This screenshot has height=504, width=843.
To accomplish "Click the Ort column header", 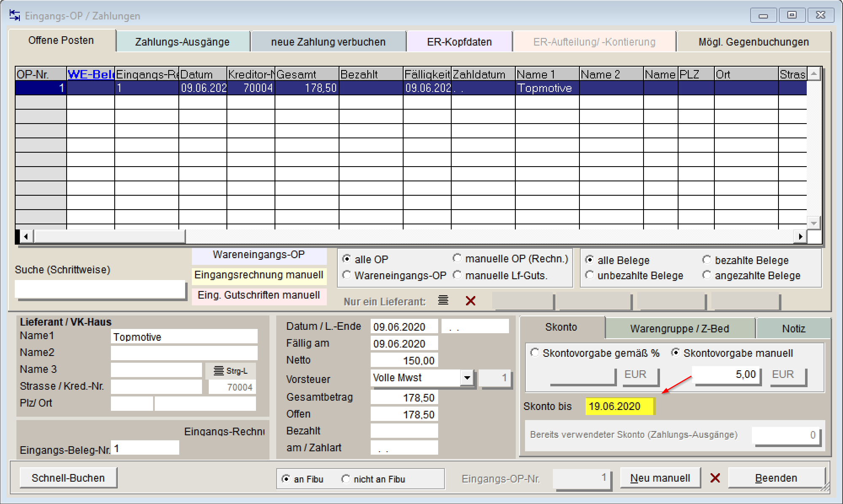I will click(x=746, y=74).
